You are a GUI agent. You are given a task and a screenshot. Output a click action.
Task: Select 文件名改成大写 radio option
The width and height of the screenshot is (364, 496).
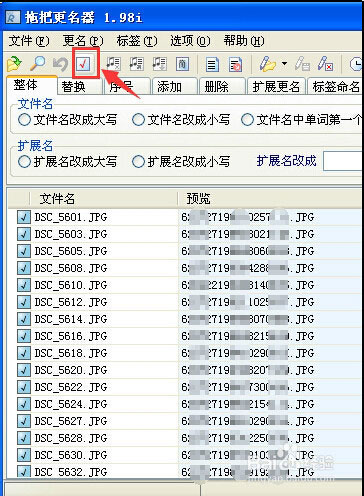click(68, 120)
